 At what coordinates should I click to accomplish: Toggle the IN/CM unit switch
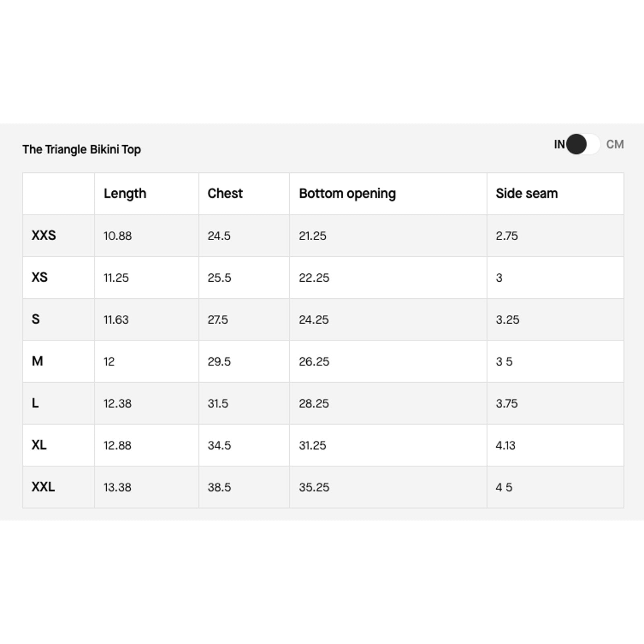click(583, 144)
